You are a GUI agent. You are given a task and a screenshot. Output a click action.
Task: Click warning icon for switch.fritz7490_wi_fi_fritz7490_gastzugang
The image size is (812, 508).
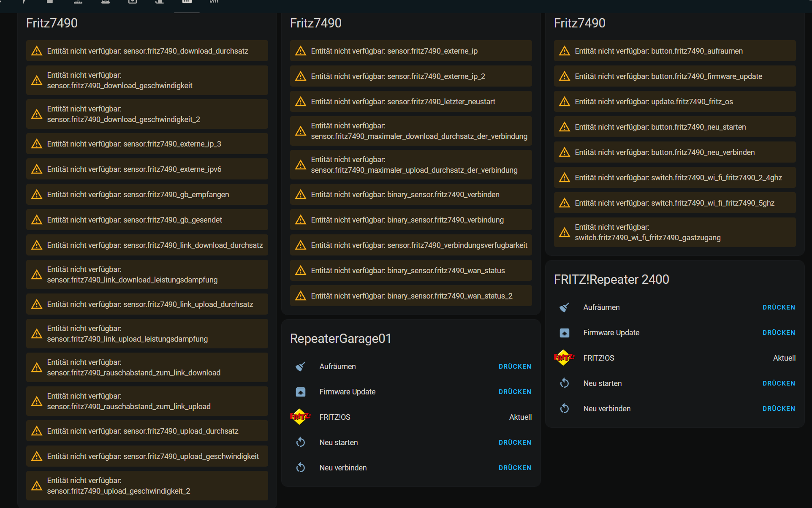(x=565, y=233)
